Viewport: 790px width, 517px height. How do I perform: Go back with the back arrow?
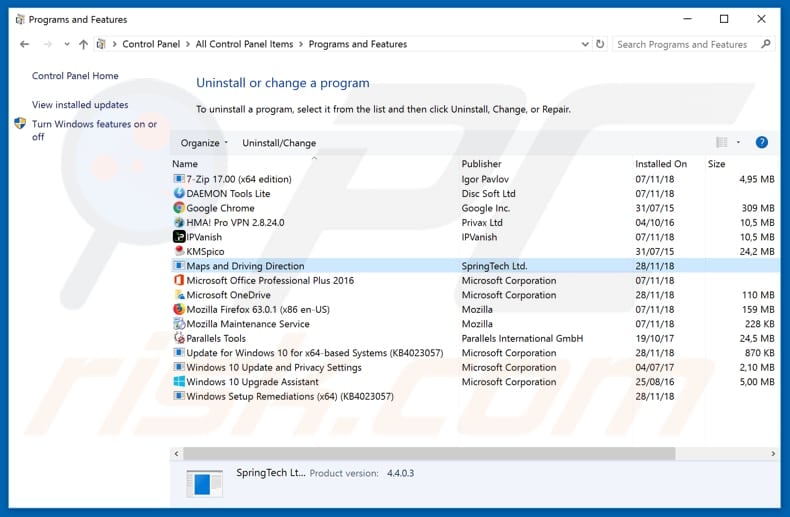pyautogui.click(x=24, y=44)
